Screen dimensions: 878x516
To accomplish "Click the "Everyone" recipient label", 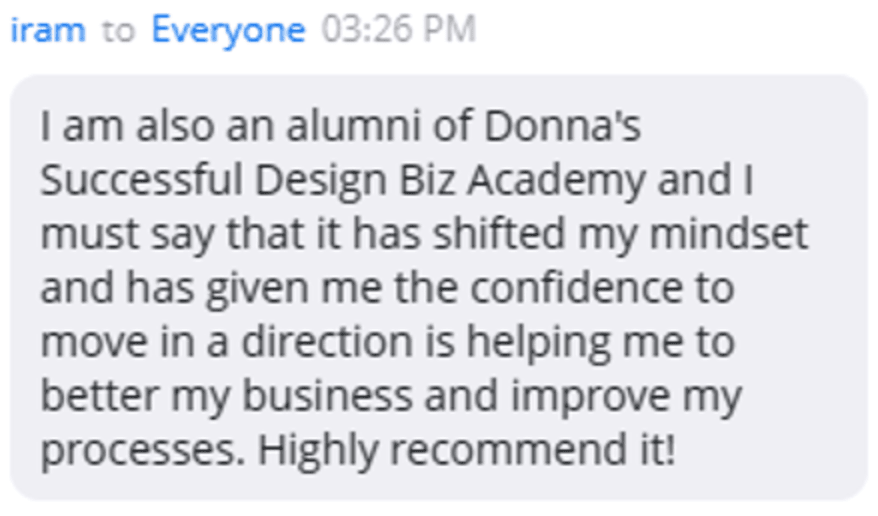I will [x=228, y=30].
